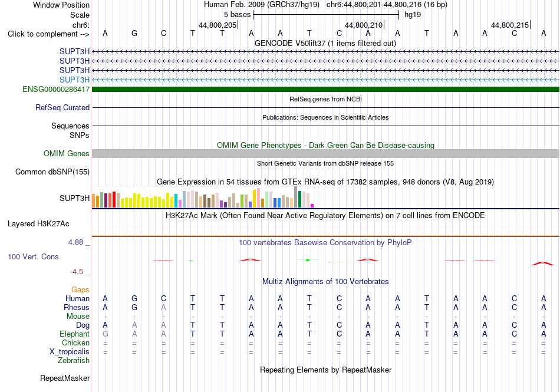Open the Layered H3K27Ac track label

38,224
